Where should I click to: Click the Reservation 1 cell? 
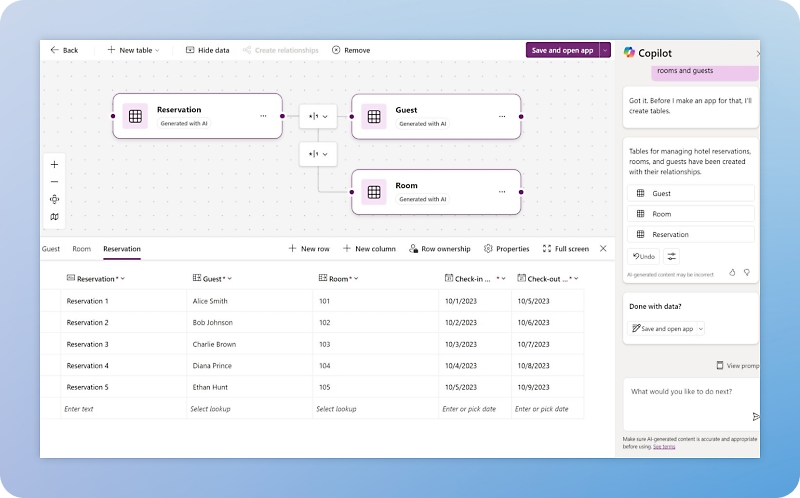123,301
